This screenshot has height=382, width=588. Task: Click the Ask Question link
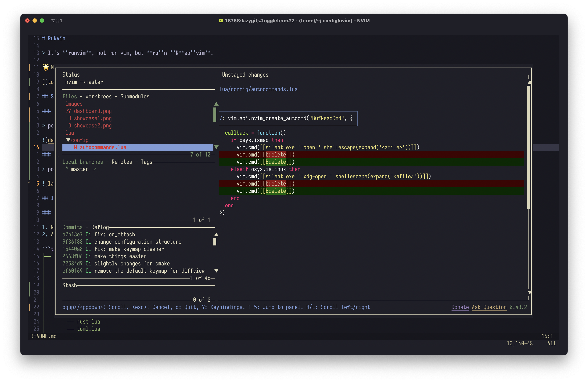coord(489,307)
